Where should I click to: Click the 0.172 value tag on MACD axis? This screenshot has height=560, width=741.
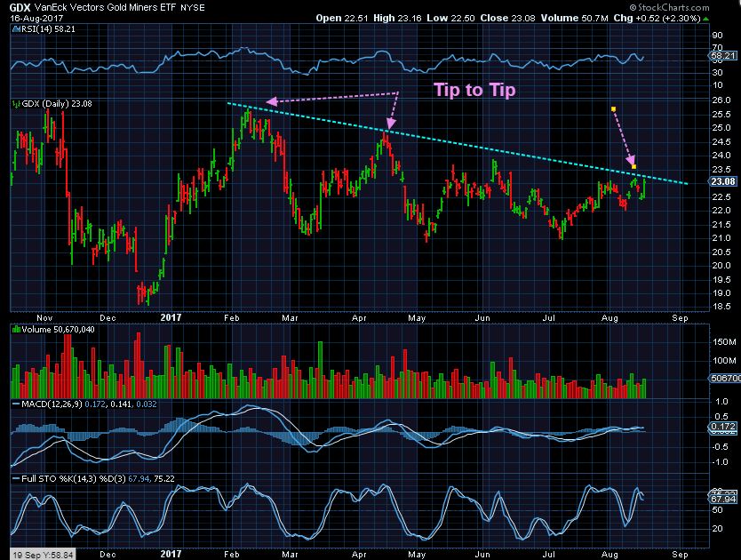(x=722, y=427)
